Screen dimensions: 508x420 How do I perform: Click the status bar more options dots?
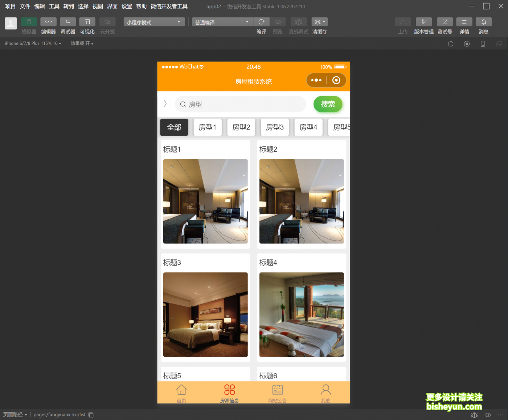click(x=501, y=415)
